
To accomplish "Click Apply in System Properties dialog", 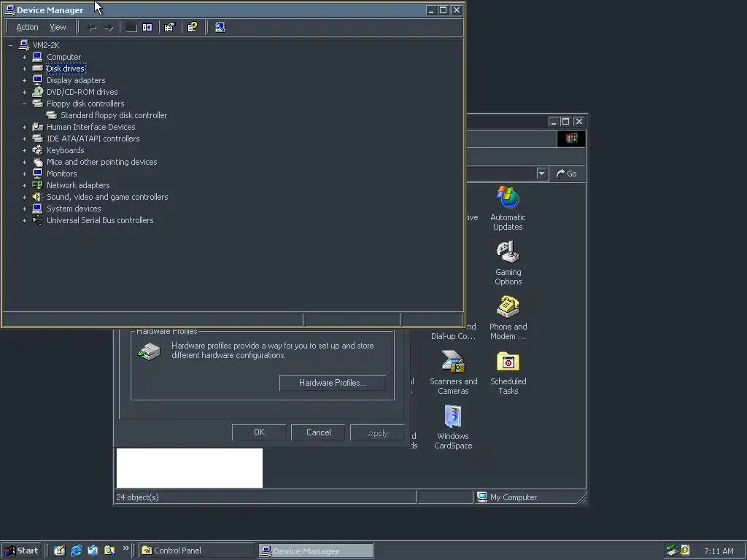I will pos(377,433).
